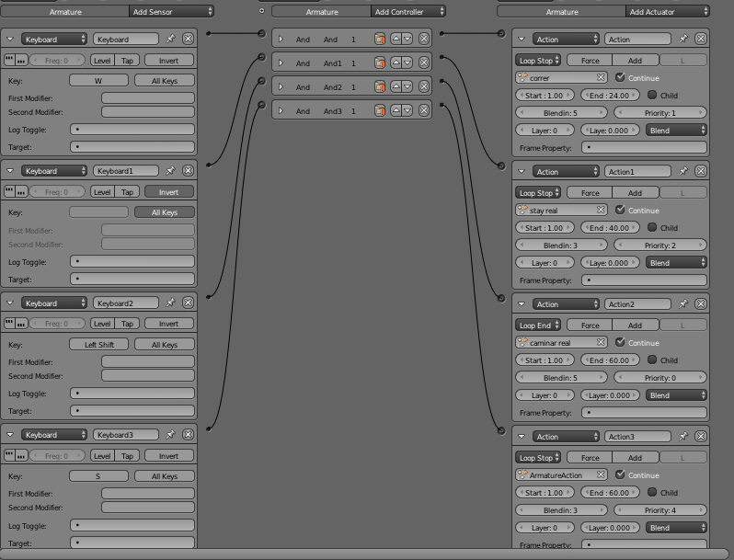Pin the Keyboard1 sensor
The width and height of the screenshot is (734, 560).
[x=170, y=171]
